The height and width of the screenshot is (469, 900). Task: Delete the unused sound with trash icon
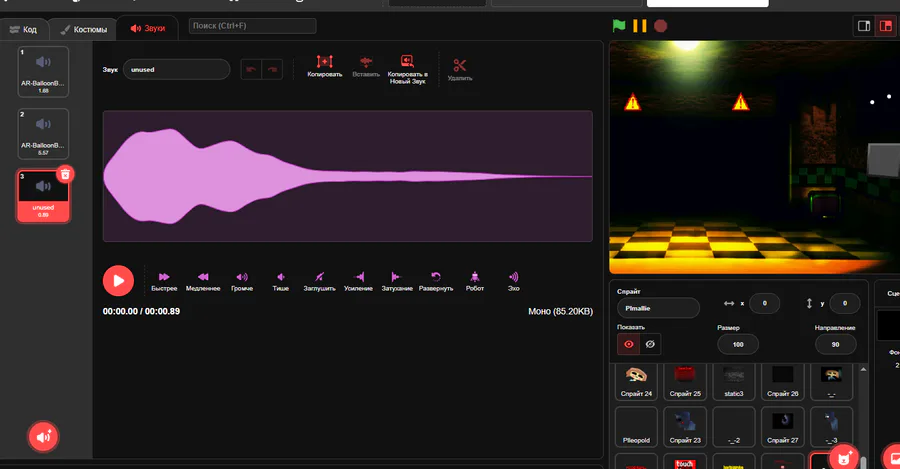(65, 174)
